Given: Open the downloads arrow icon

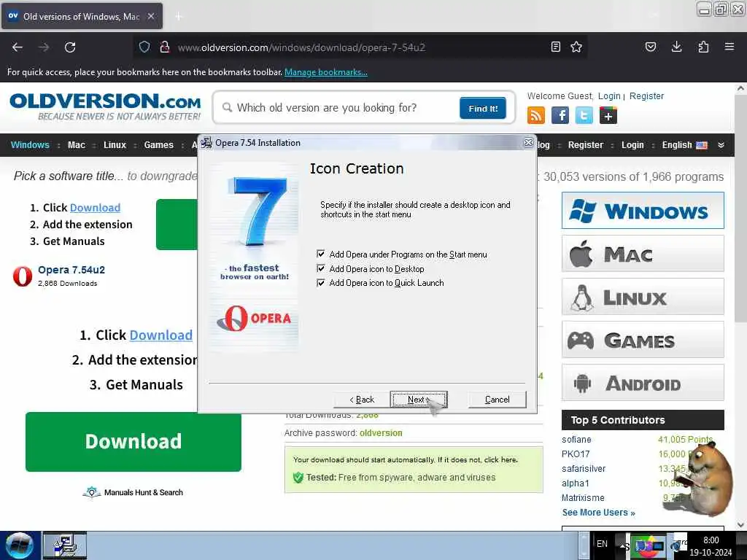Looking at the screenshot, I should [x=676, y=47].
